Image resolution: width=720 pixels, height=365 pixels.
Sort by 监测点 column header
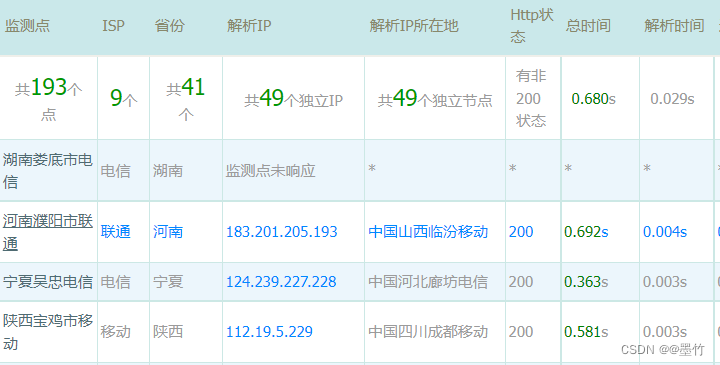click(27, 26)
